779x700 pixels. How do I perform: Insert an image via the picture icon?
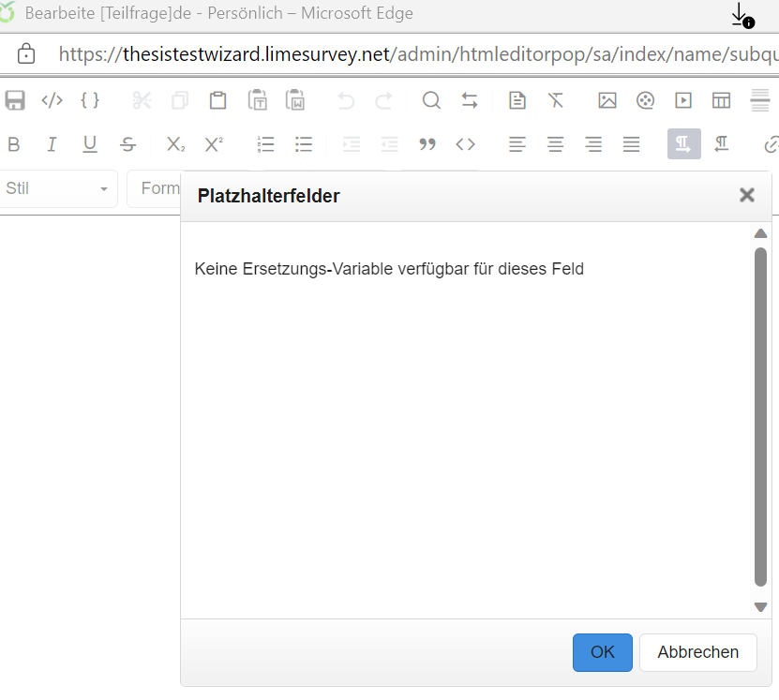click(x=607, y=101)
